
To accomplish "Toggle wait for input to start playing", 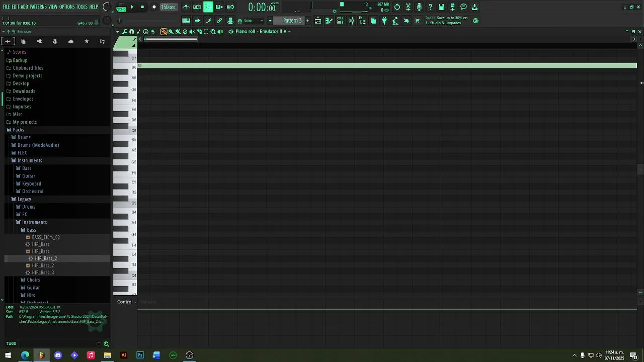I will [197, 7].
